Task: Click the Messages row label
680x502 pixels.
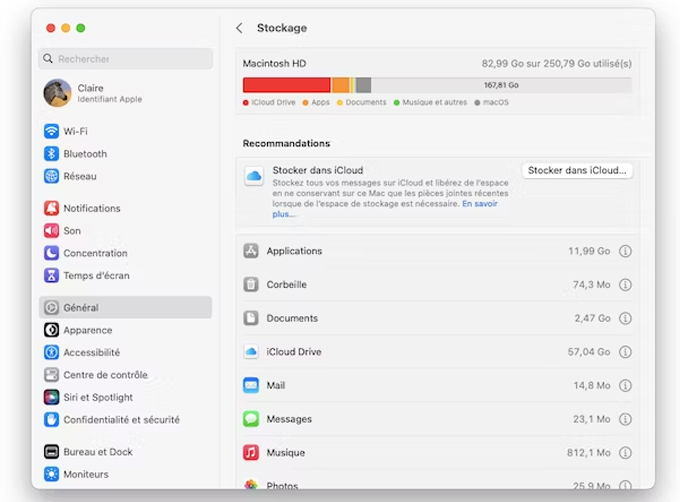Action: click(x=289, y=419)
